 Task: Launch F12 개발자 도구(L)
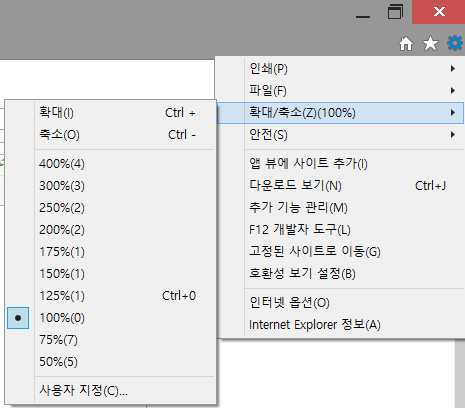340,230
